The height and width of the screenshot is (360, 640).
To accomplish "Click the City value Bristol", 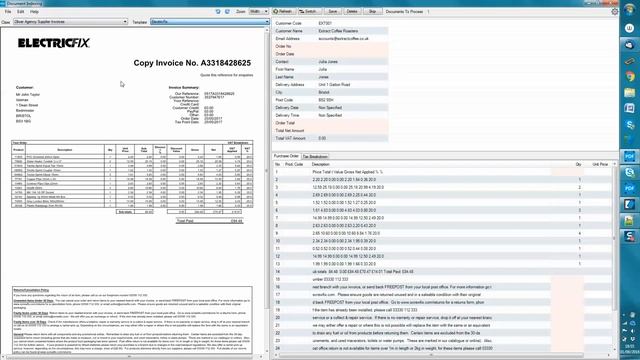I will tap(324, 92).
